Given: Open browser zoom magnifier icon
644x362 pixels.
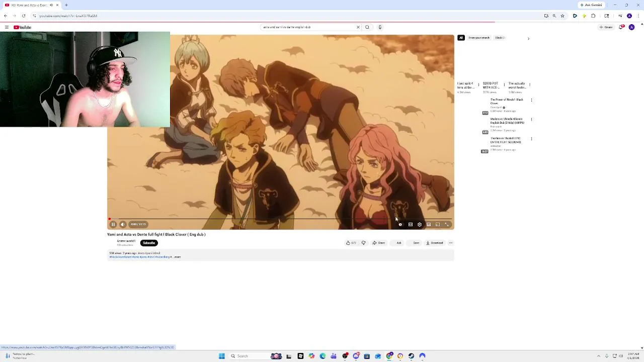Looking at the screenshot, I should [x=554, y=16].
